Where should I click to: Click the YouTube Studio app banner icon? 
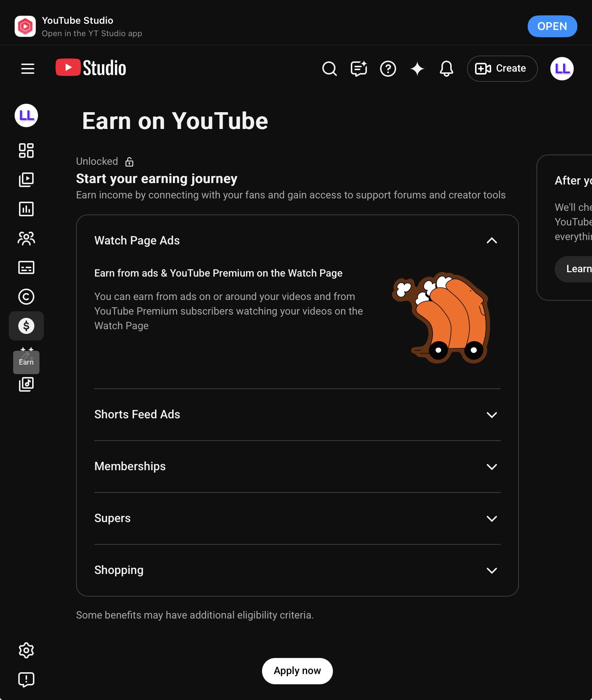click(x=25, y=26)
